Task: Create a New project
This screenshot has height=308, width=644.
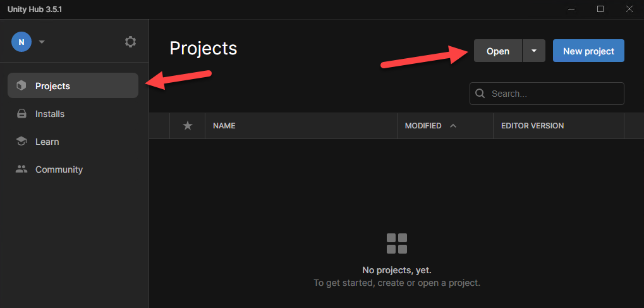Action: tap(588, 51)
